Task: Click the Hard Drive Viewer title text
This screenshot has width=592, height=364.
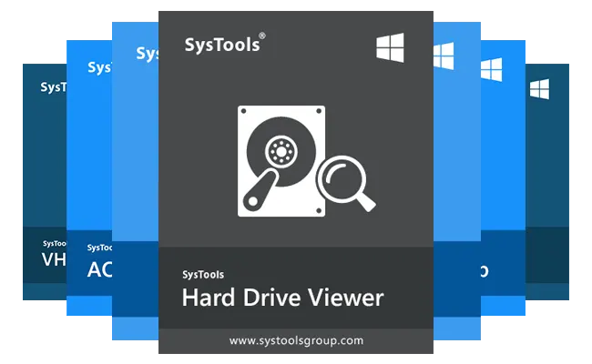Action: coord(282,298)
